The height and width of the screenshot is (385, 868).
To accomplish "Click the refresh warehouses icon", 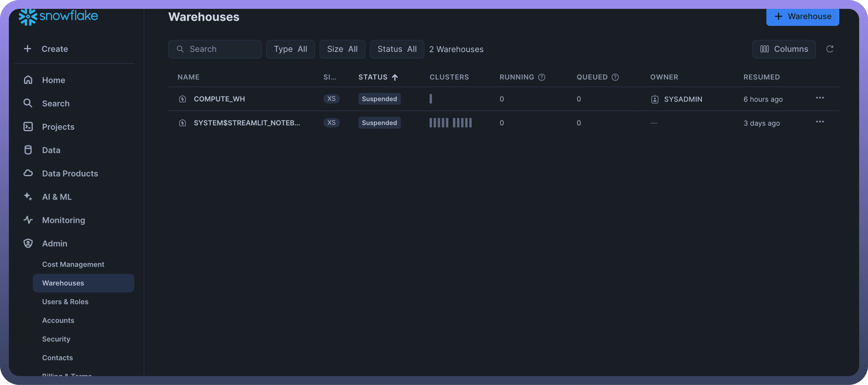I will 830,49.
